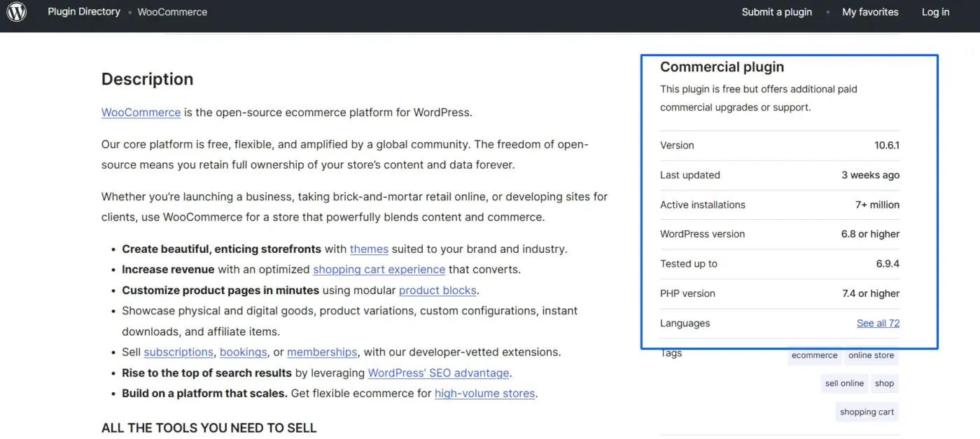This screenshot has width=980, height=439.
Task: Click the product blocks link
Action: pos(437,290)
